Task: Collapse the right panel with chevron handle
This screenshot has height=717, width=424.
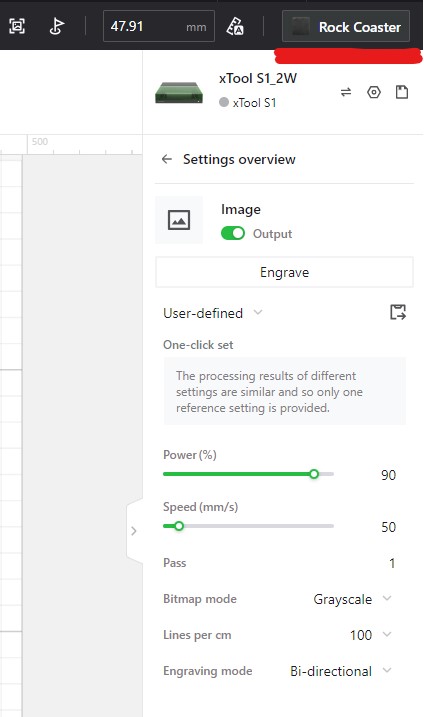Action: (134, 531)
